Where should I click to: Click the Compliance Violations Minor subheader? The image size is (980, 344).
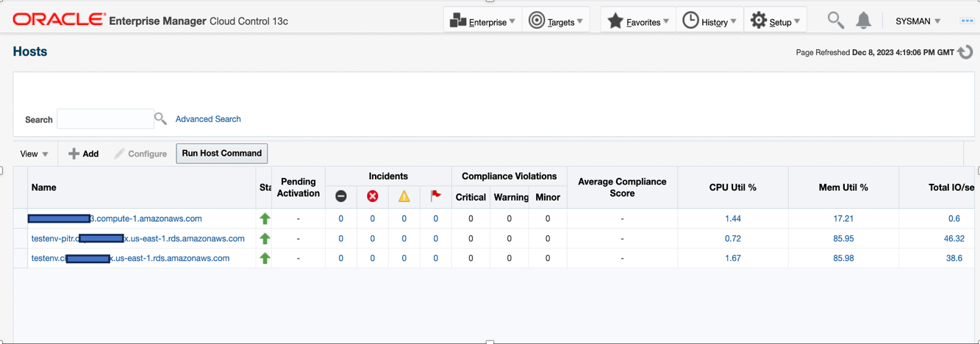pos(548,197)
